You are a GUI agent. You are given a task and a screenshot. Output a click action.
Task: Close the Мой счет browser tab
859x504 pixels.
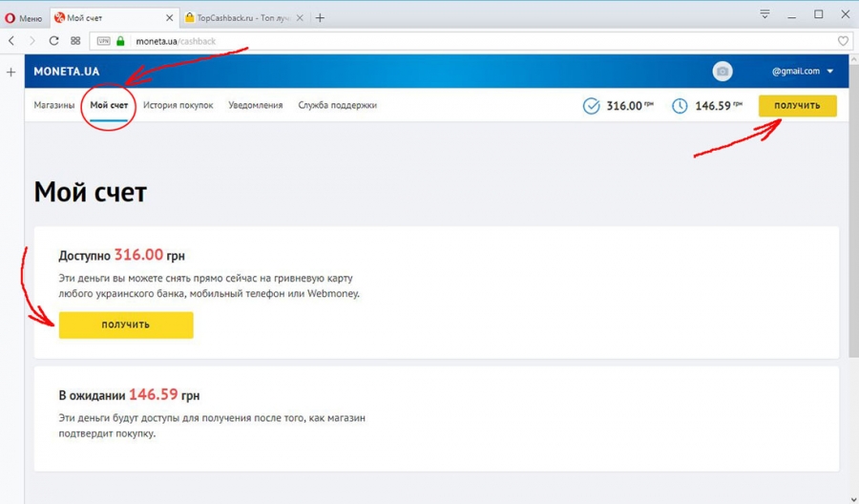[169, 18]
